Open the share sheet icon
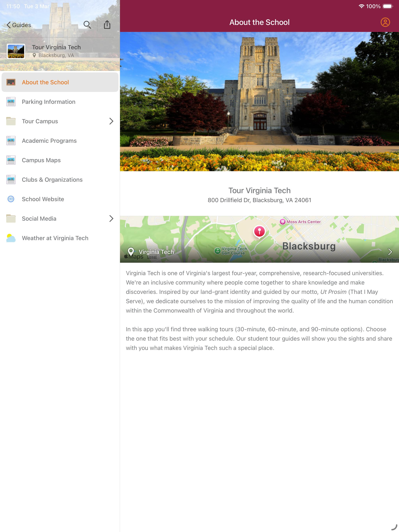399x532 pixels. 107,25
